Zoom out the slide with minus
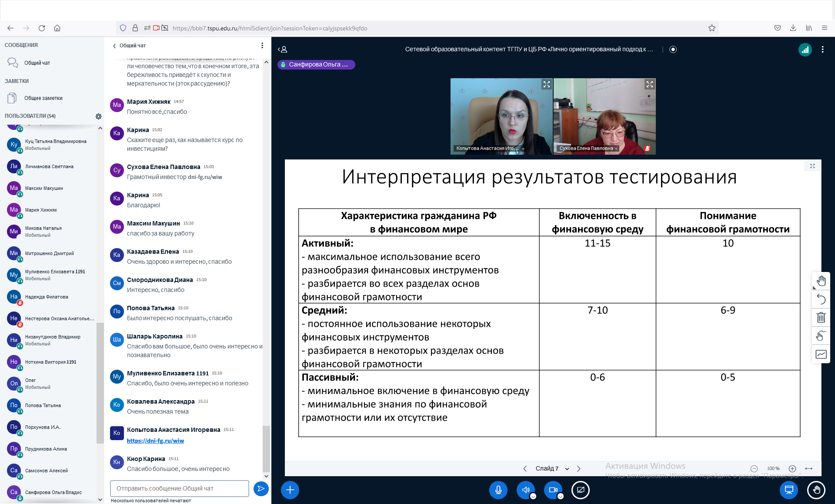 pos(754,468)
